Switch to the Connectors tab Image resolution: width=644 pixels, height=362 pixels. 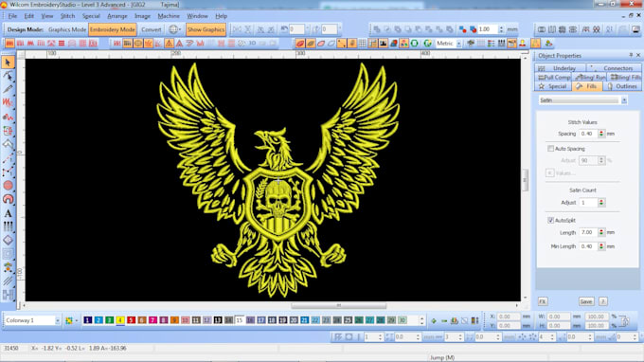(614, 68)
